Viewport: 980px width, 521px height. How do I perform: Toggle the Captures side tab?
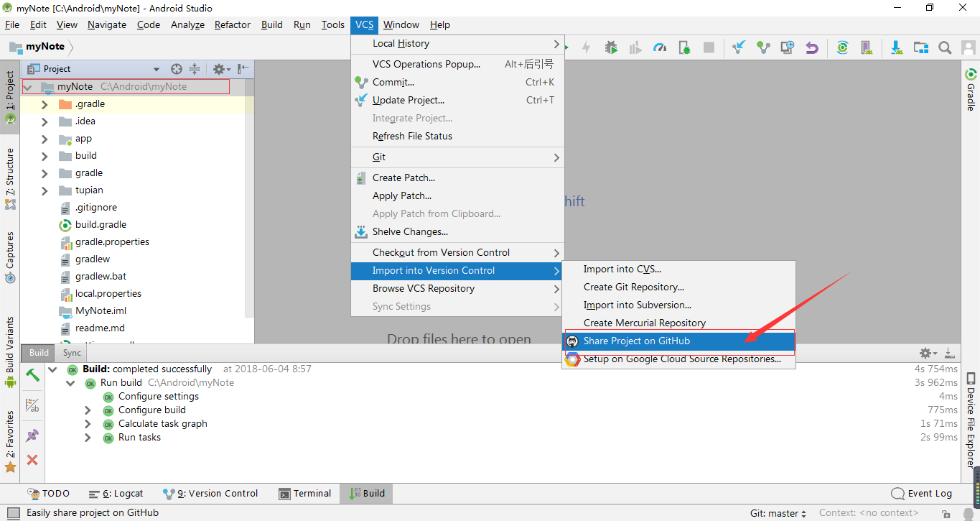(10, 257)
